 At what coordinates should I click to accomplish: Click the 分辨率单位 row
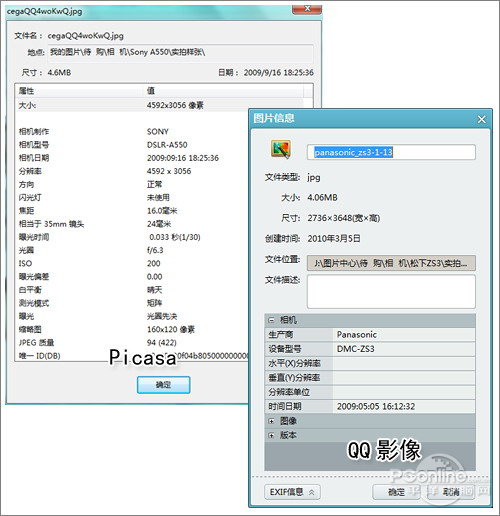(x=370, y=392)
